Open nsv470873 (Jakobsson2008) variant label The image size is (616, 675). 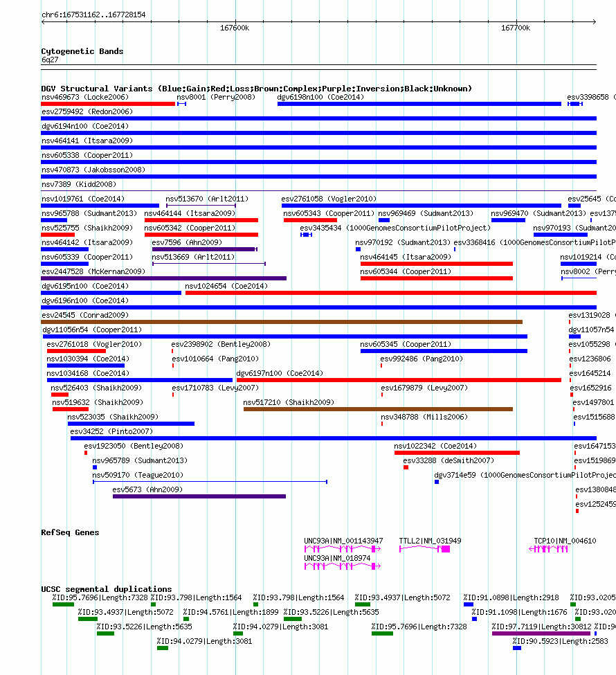click(93, 170)
